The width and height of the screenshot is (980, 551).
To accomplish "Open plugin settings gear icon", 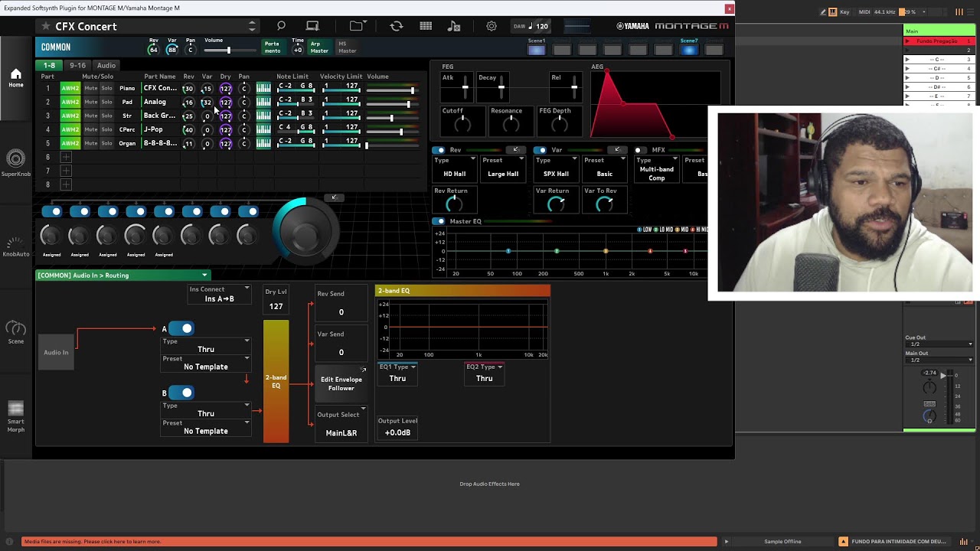I will (x=492, y=26).
